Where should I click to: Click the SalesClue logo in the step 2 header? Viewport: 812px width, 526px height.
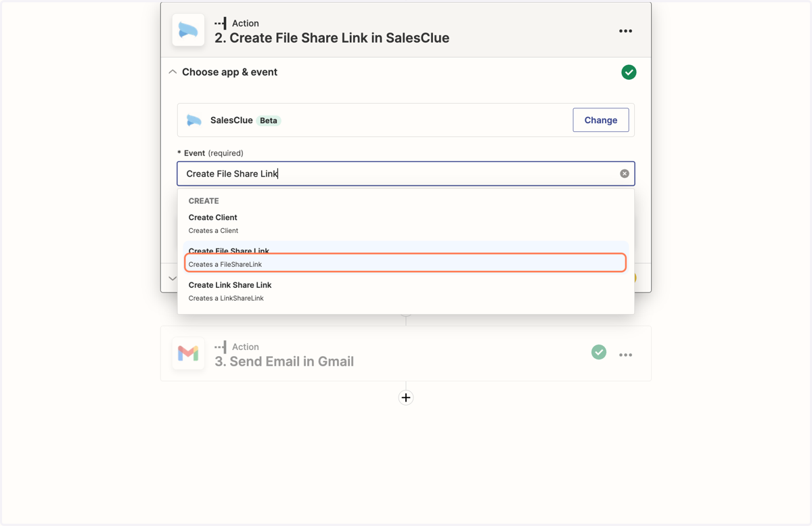[x=188, y=30]
